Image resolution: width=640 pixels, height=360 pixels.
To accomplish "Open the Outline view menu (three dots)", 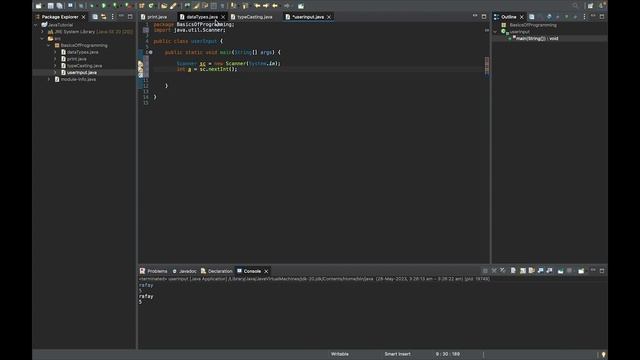I will (x=584, y=17).
